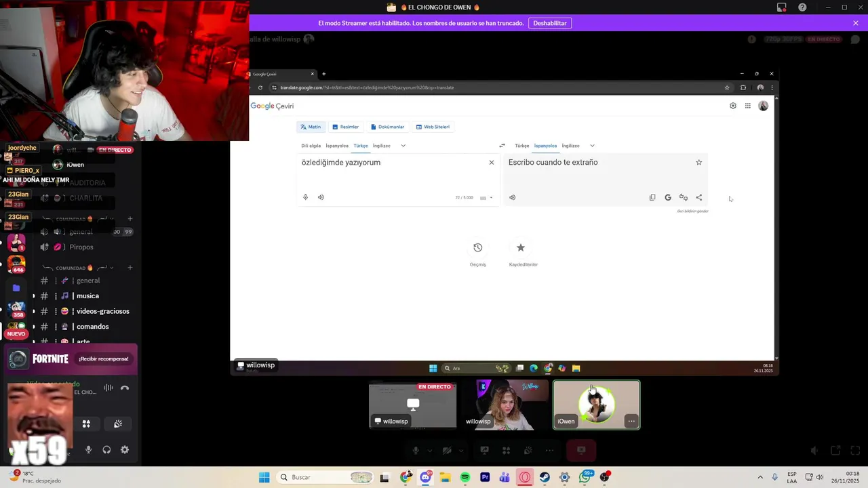Viewport: 868px width, 488px height.
Task: Select Türkçe as target language
Action: click(522, 146)
